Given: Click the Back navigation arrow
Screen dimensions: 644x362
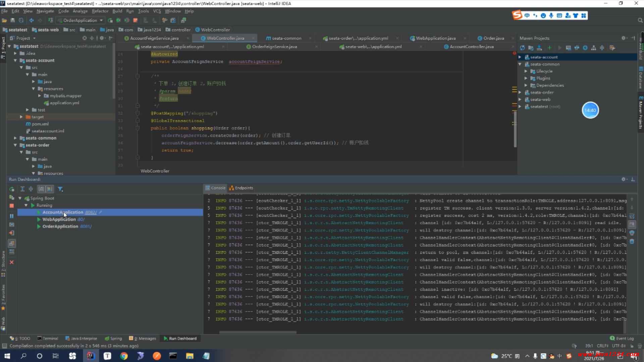Looking at the screenshot, I should tap(32, 20).
